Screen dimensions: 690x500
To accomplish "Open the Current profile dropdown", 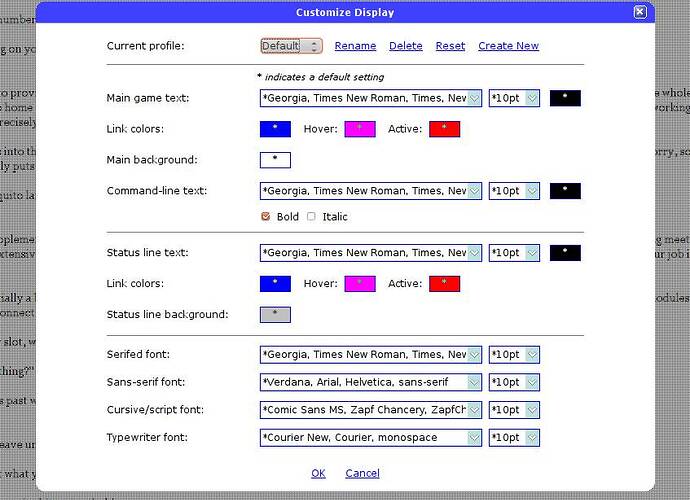I will [291, 46].
